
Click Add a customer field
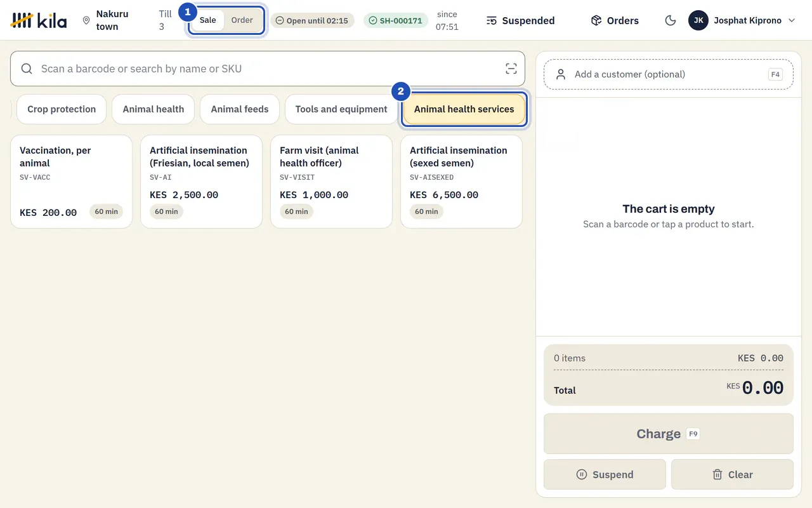[669, 74]
